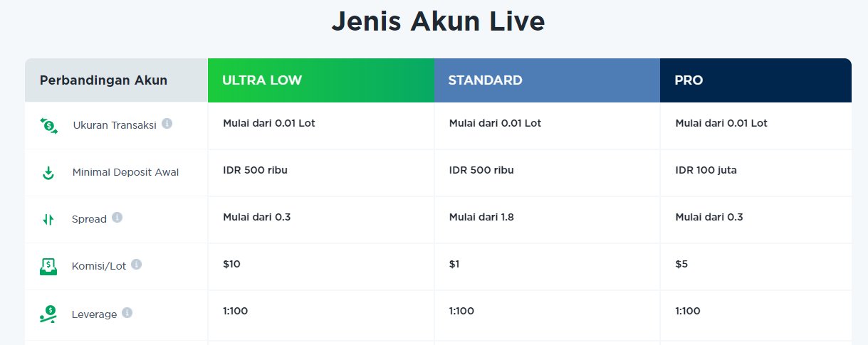Select the STANDARD account column header
This screenshot has height=345, width=868.
[x=547, y=80]
